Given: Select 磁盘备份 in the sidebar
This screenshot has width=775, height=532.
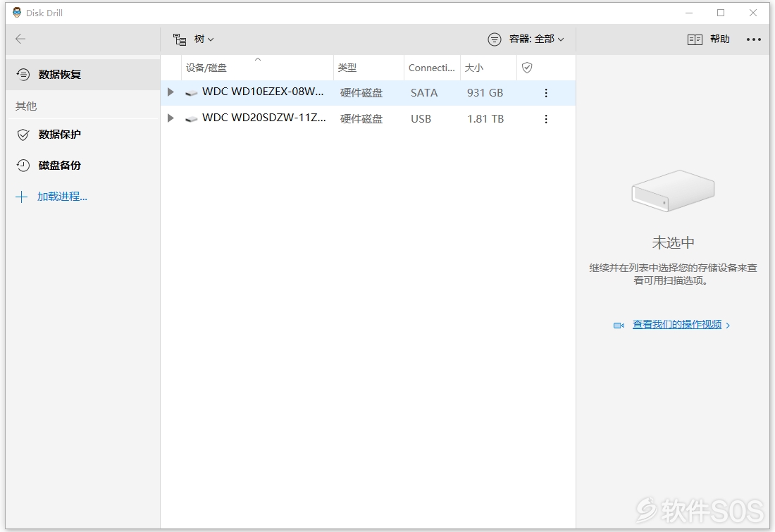Looking at the screenshot, I should (x=82, y=165).
